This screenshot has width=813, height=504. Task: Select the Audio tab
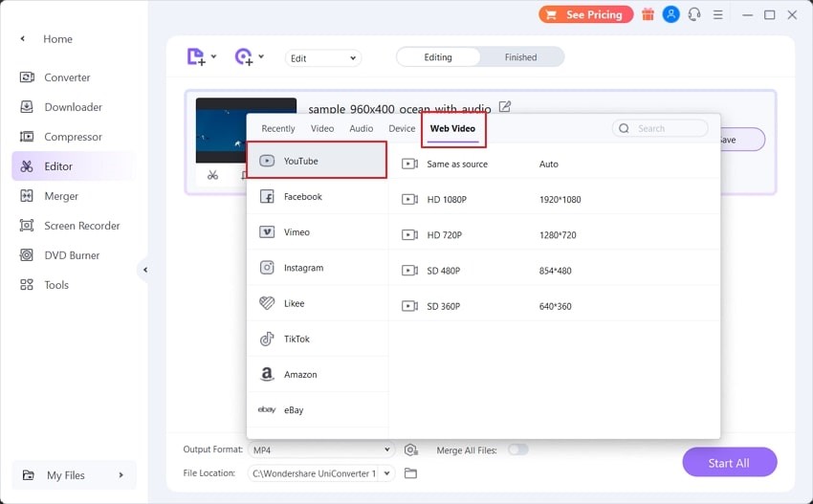tap(362, 128)
